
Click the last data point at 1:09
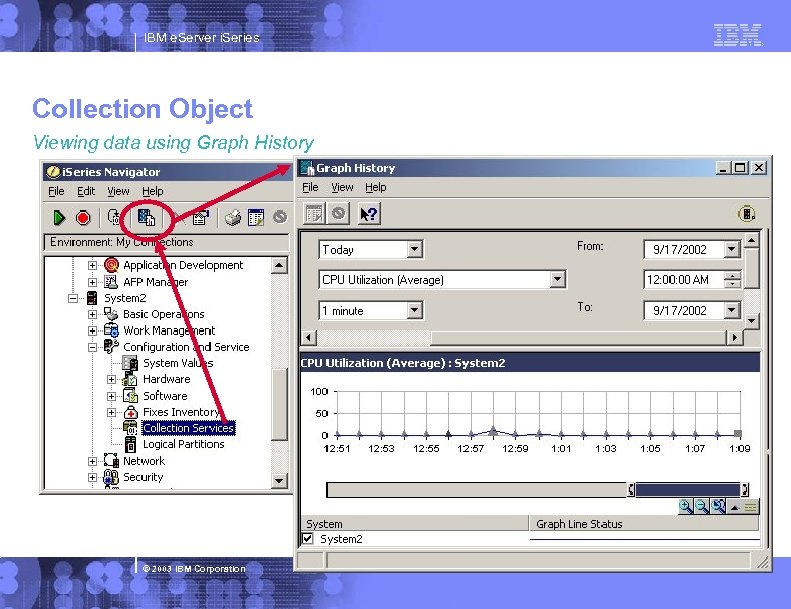click(x=738, y=433)
